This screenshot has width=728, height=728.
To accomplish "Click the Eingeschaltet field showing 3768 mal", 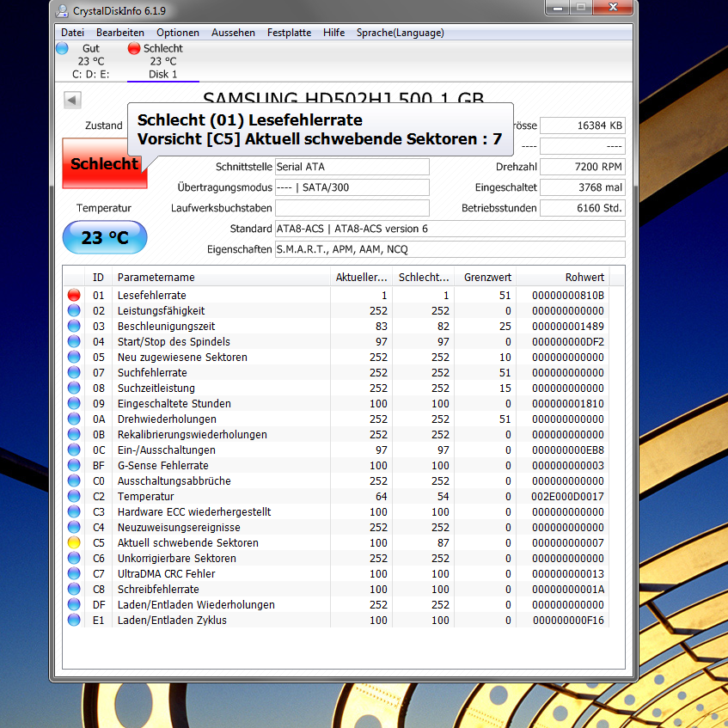I will [x=583, y=187].
